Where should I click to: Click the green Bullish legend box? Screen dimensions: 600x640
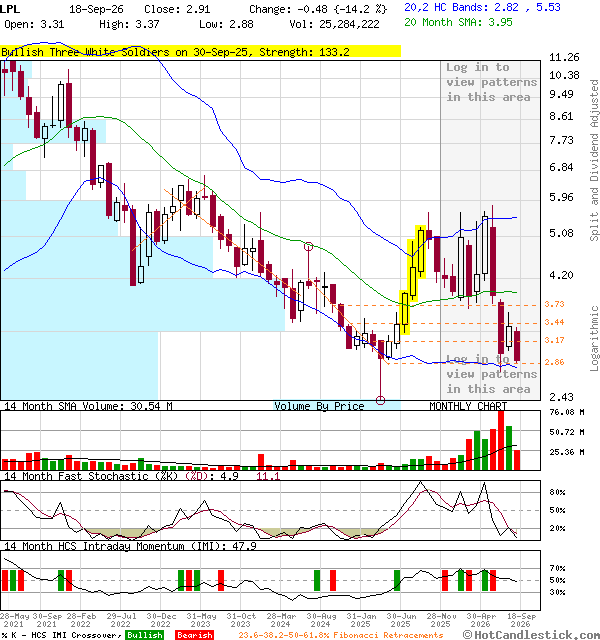[x=144, y=635]
